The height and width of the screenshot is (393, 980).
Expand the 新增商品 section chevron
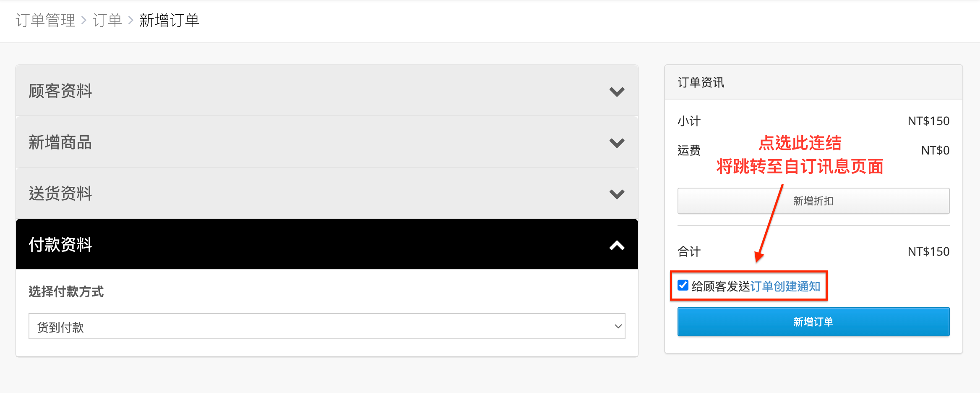coord(617,143)
